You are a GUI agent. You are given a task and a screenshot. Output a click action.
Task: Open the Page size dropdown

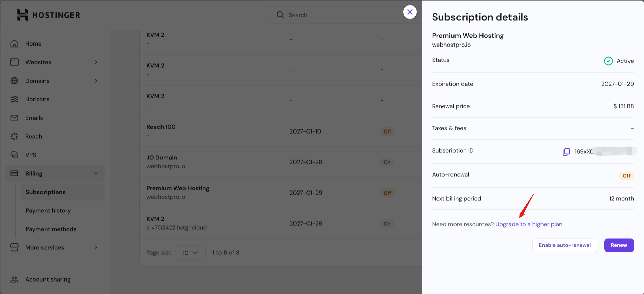191,253
